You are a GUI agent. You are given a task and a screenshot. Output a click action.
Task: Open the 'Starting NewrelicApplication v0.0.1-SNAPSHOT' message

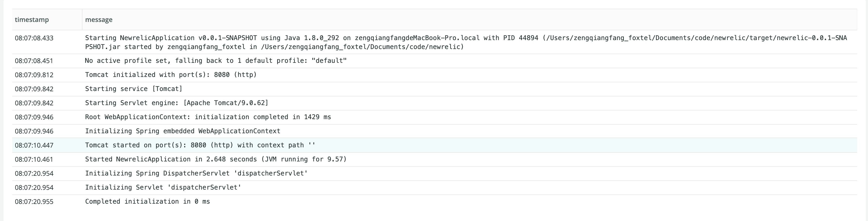(466, 43)
